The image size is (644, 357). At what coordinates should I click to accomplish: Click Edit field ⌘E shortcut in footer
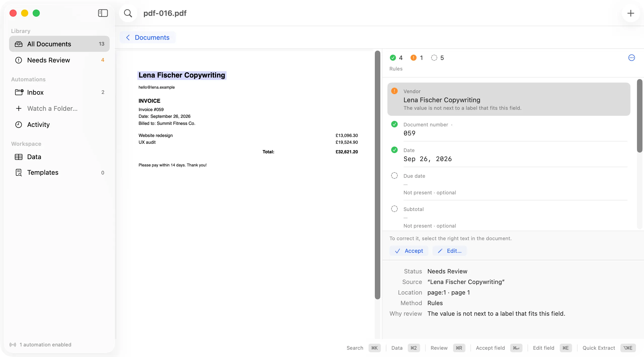[552, 348]
